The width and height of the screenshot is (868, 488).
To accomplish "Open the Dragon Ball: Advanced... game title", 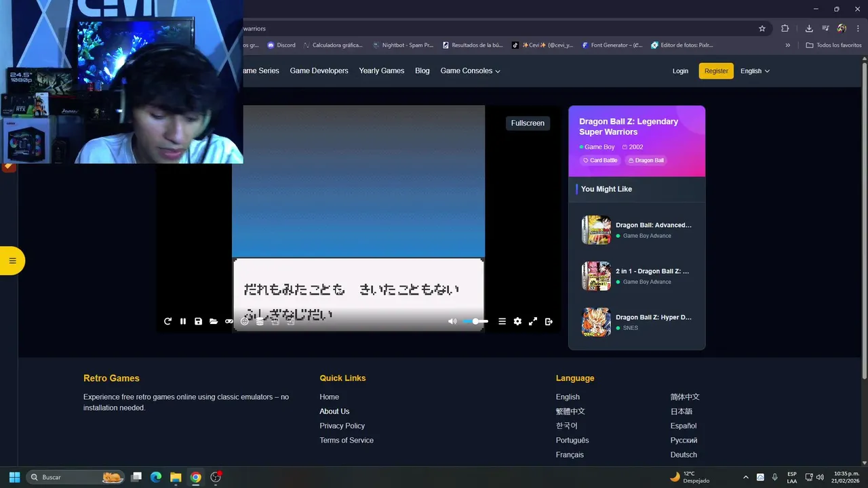I will [x=654, y=225].
